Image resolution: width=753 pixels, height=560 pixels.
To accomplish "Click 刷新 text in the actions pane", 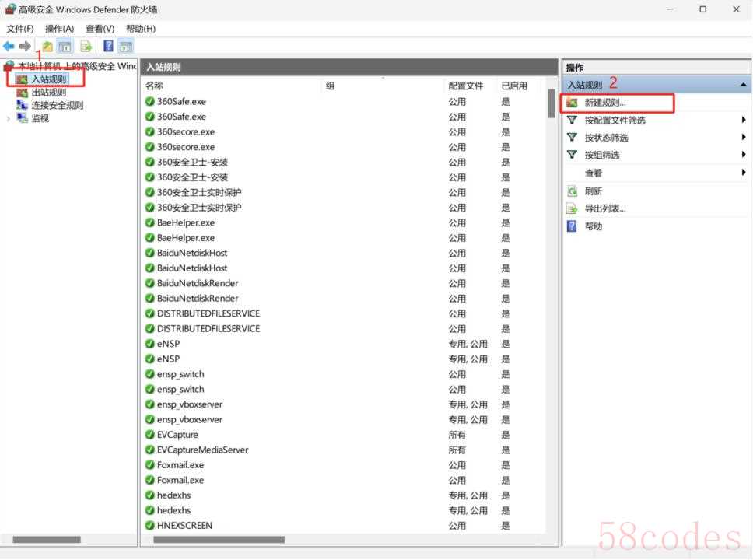I will pos(593,191).
